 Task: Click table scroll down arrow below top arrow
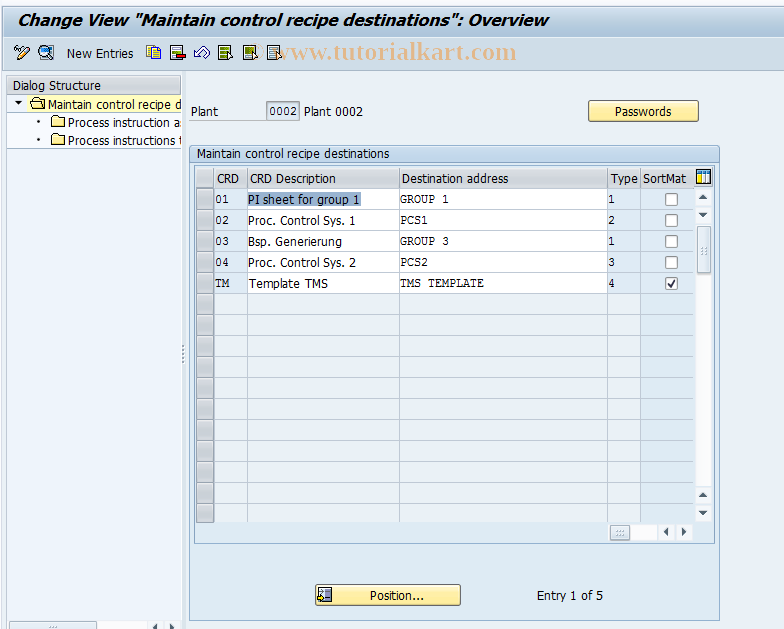(703, 215)
